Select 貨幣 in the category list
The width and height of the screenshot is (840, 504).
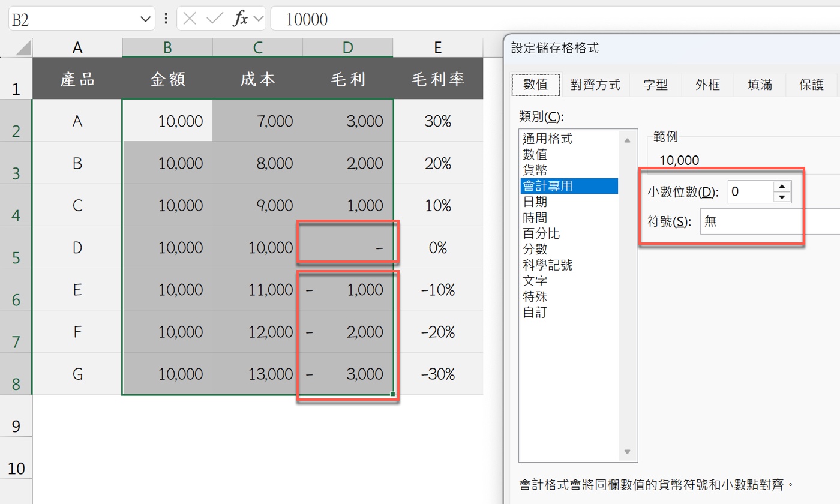tap(536, 170)
